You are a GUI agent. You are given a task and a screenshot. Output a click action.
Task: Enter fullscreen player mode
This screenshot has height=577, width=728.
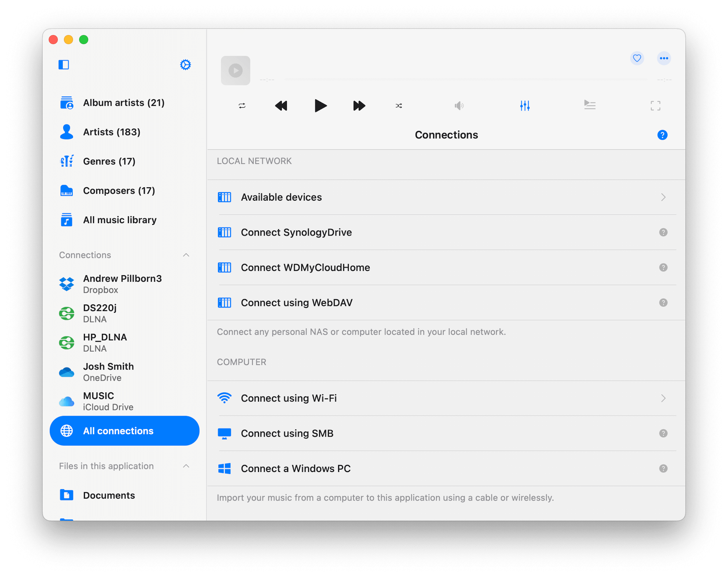tap(655, 105)
